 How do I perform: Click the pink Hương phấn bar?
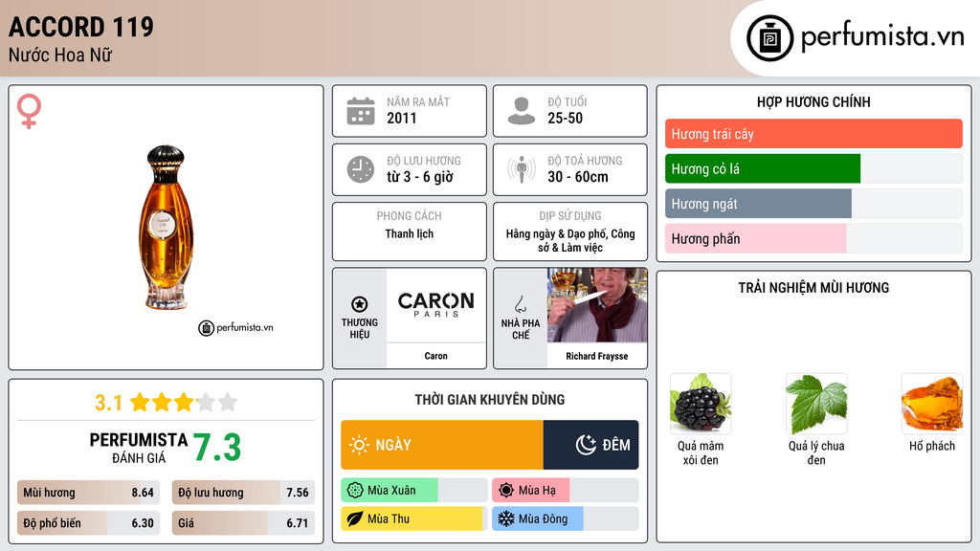tap(756, 238)
